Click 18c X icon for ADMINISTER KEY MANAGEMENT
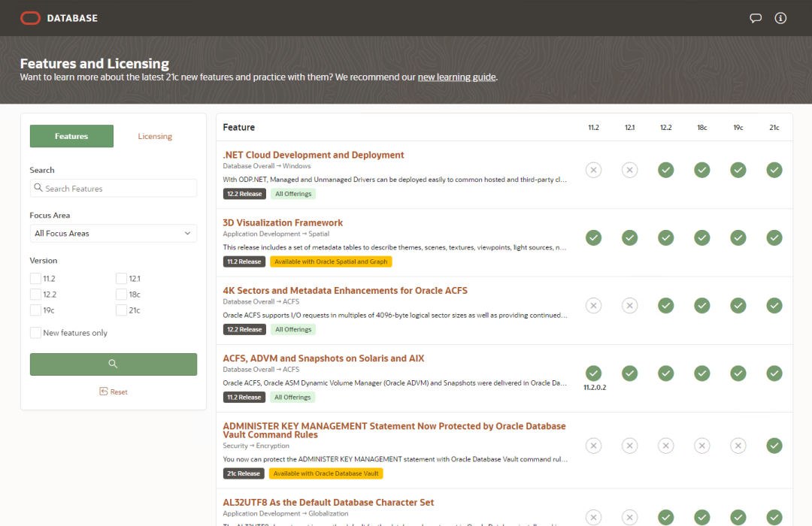The image size is (812, 526). (x=702, y=446)
